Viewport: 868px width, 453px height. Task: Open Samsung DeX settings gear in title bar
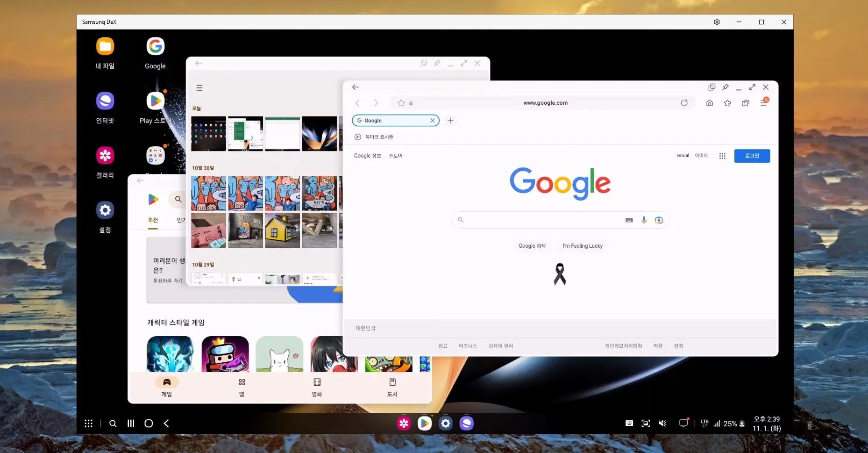pos(717,22)
